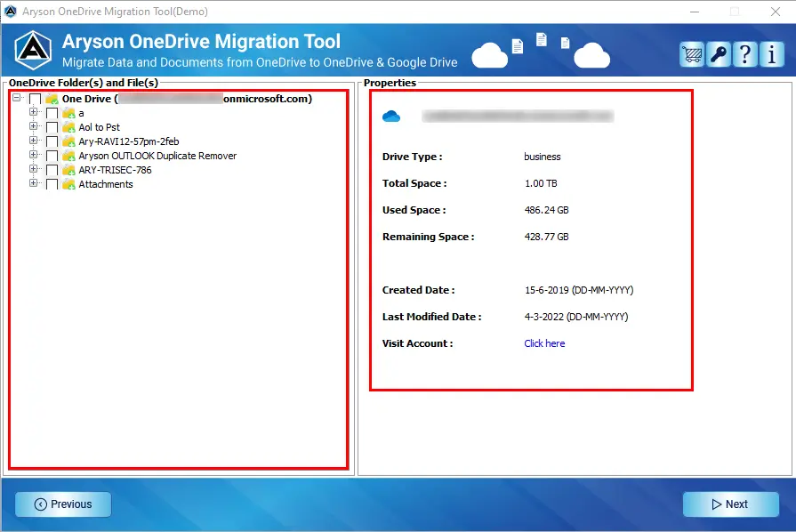
Task: Click the 'Drive Type :' label
Action: click(x=412, y=157)
